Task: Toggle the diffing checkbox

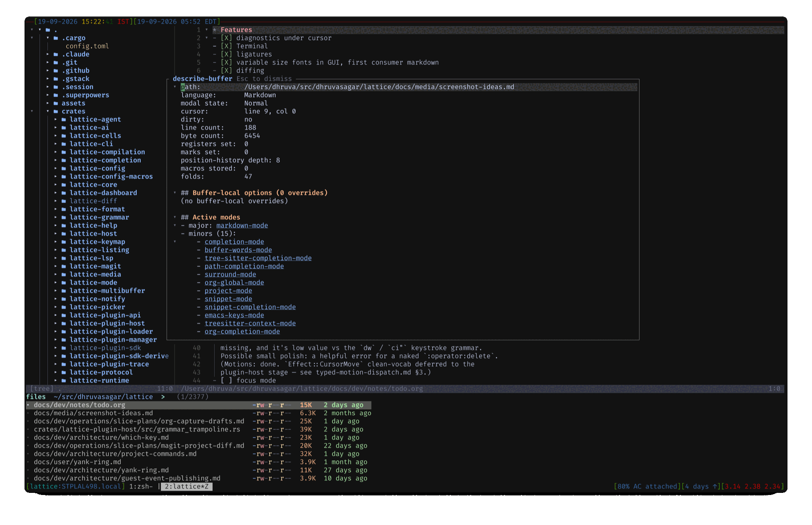Action: point(226,71)
